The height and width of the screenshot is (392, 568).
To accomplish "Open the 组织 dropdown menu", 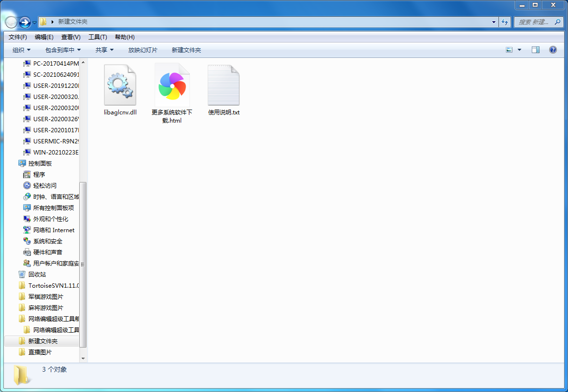I will pyautogui.click(x=21, y=50).
